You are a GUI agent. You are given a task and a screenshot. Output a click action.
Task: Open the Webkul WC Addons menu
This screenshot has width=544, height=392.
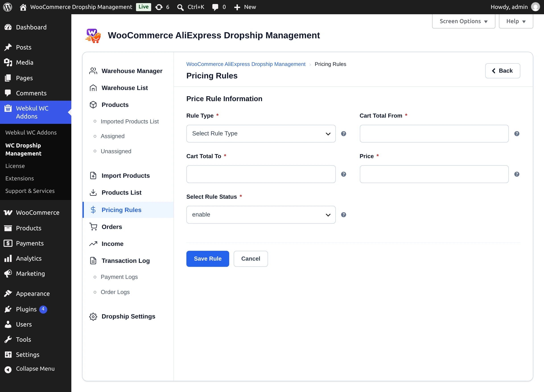[x=35, y=112]
